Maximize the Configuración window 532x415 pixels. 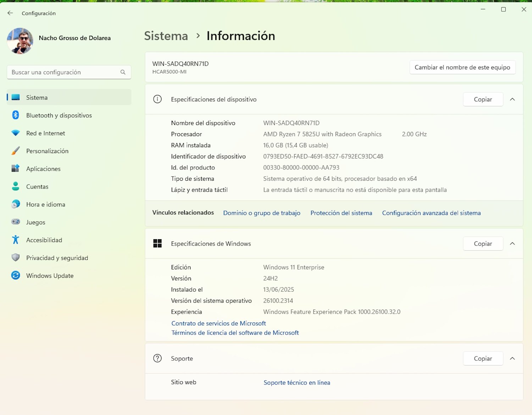[503, 10]
